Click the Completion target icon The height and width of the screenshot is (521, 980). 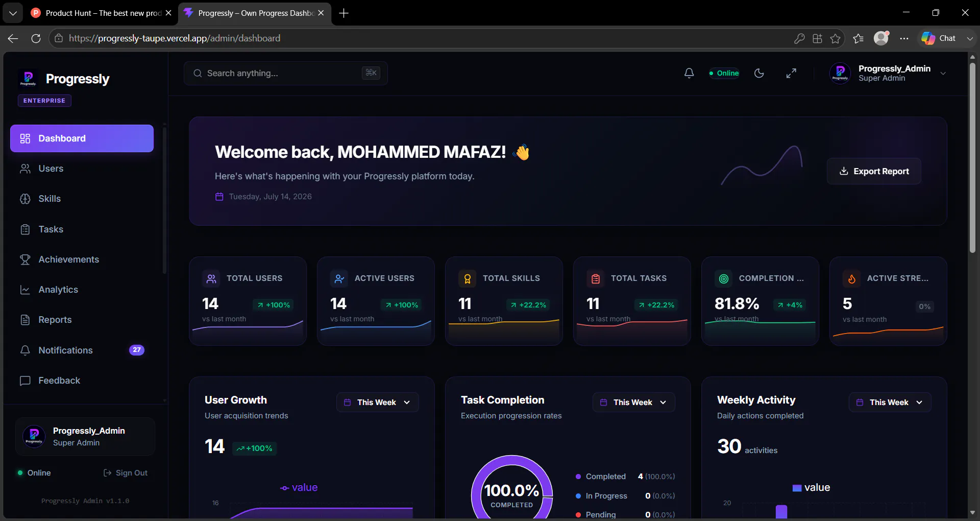[x=724, y=278]
